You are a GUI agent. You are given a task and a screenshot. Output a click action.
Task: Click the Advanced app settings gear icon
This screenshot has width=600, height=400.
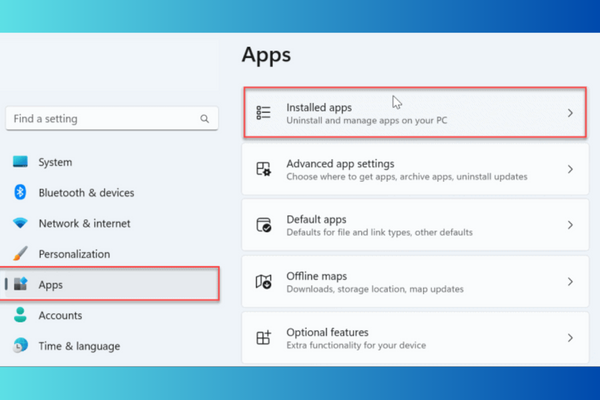tap(263, 169)
